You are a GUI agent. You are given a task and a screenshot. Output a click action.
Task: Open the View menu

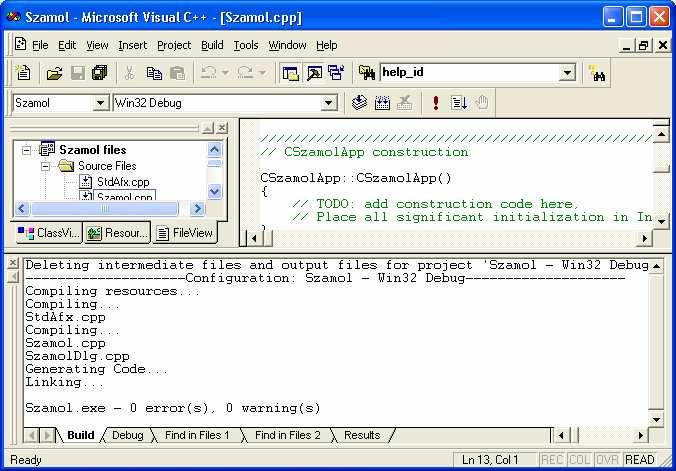point(97,45)
